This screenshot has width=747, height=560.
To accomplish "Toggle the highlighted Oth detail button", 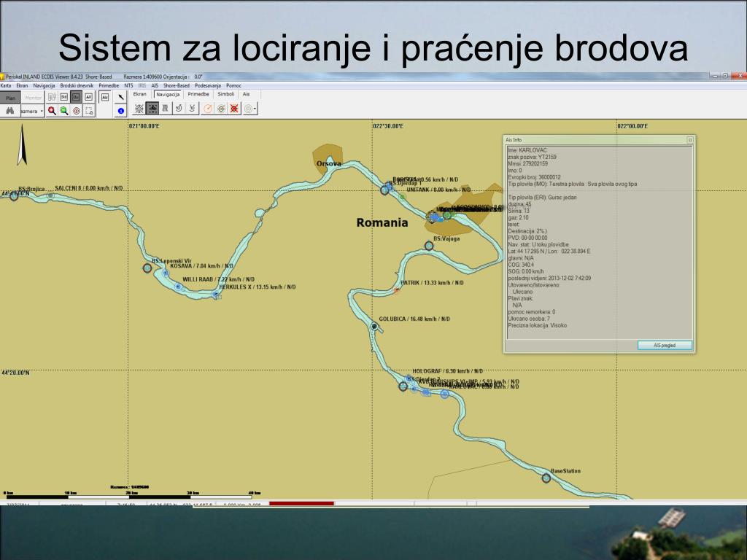I will click(76, 97).
